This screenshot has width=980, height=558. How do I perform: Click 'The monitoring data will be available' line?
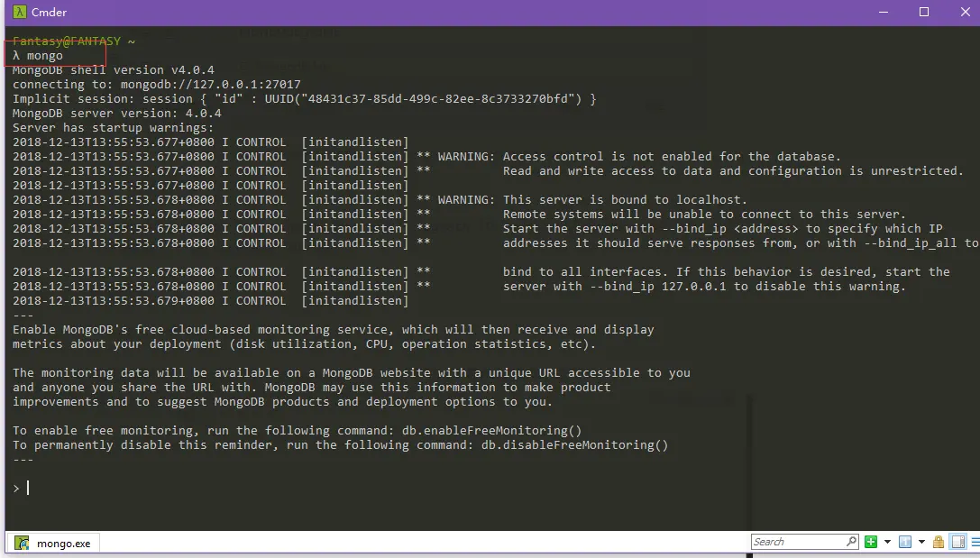click(x=352, y=372)
